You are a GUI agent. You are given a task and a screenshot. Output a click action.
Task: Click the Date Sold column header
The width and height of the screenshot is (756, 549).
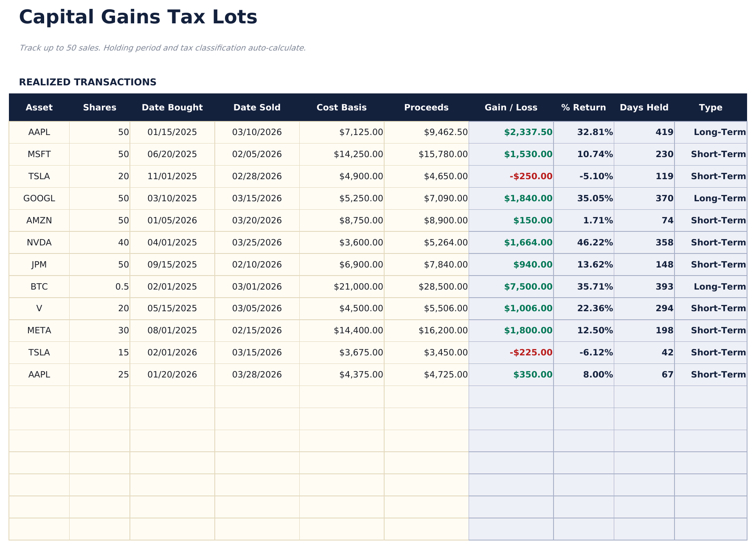(x=257, y=107)
